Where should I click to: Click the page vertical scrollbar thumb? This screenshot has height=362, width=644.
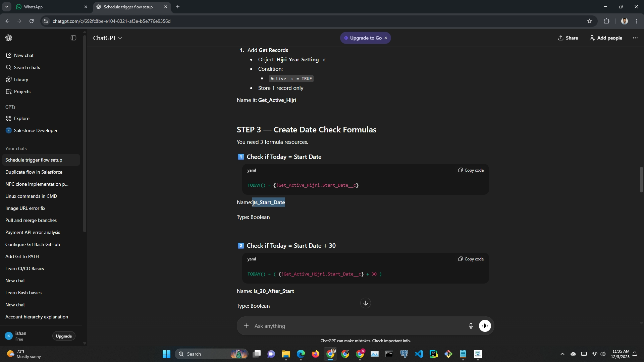(641, 179)
